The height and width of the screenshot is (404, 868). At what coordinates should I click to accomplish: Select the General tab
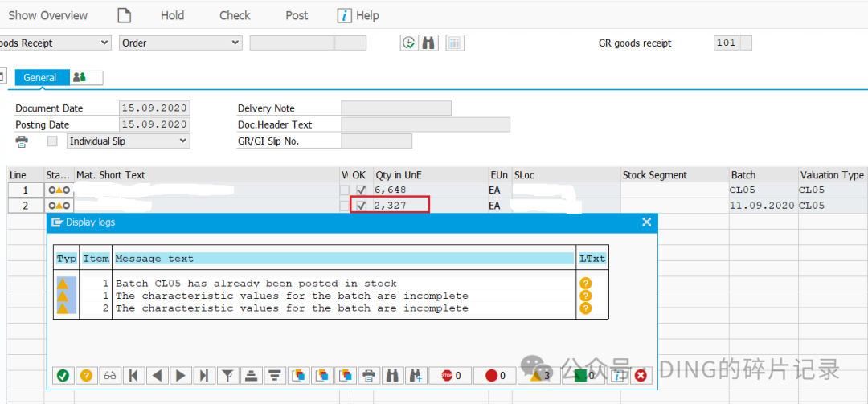tap(40, 77)
